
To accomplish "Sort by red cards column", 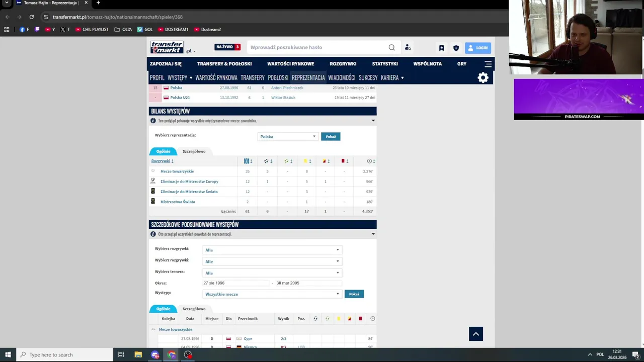I will pyautogui.click(x=345, y=161).
